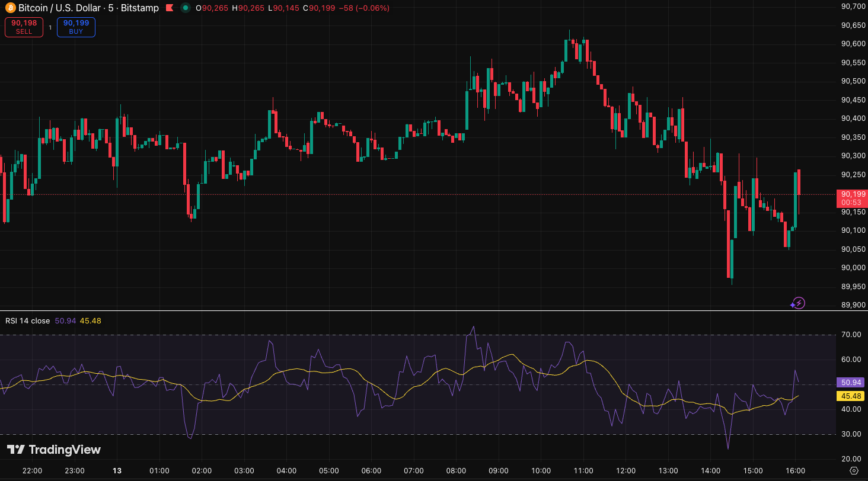
Task: Click the 10:00 label on time axis
Action: pos(541,471)
